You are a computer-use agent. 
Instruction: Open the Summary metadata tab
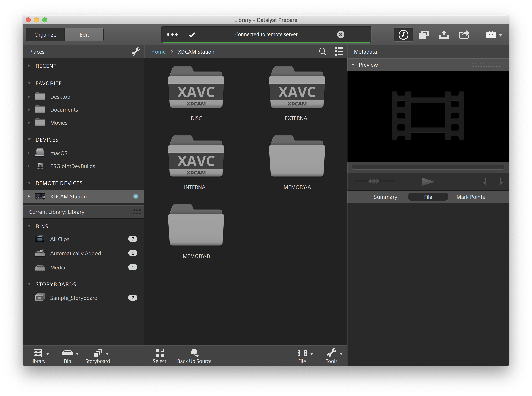coord(385,197)
